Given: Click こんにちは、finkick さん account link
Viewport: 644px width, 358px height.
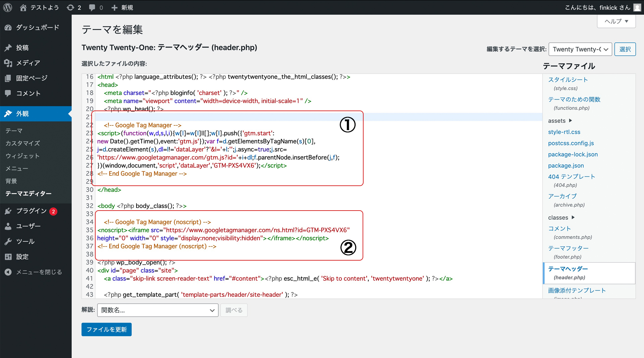Looking at the screenshot, I should point(598,7).
